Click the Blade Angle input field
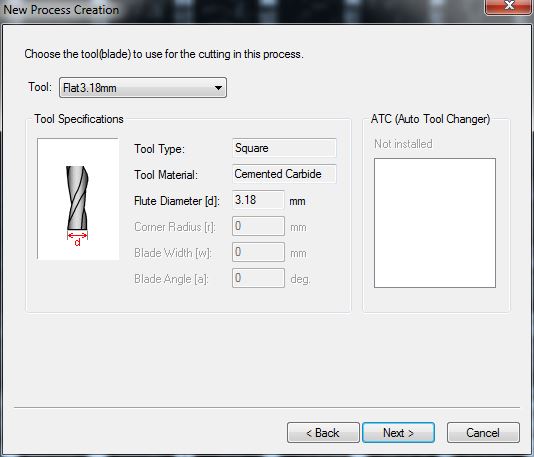The width and height of the screenshot is (534, 457). pos(258,278)
